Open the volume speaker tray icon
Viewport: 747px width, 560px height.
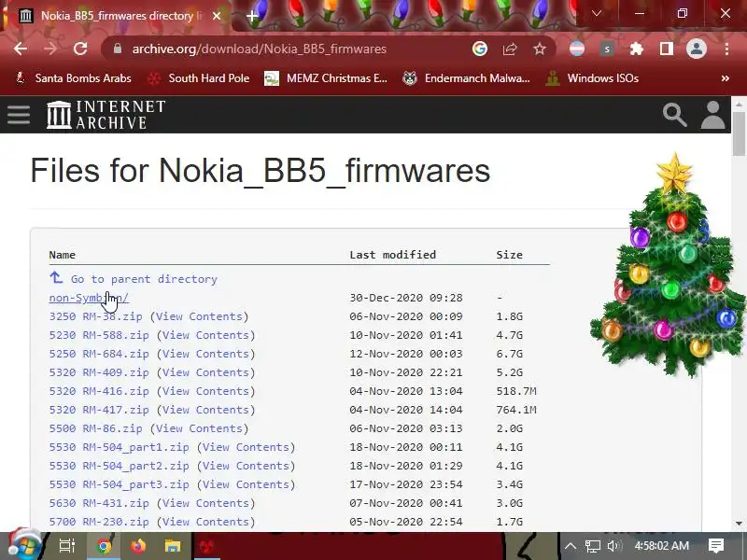click(614, 546)
